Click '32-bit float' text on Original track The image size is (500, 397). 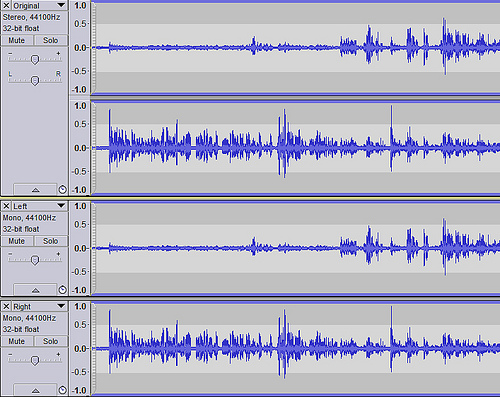(21, 29)
